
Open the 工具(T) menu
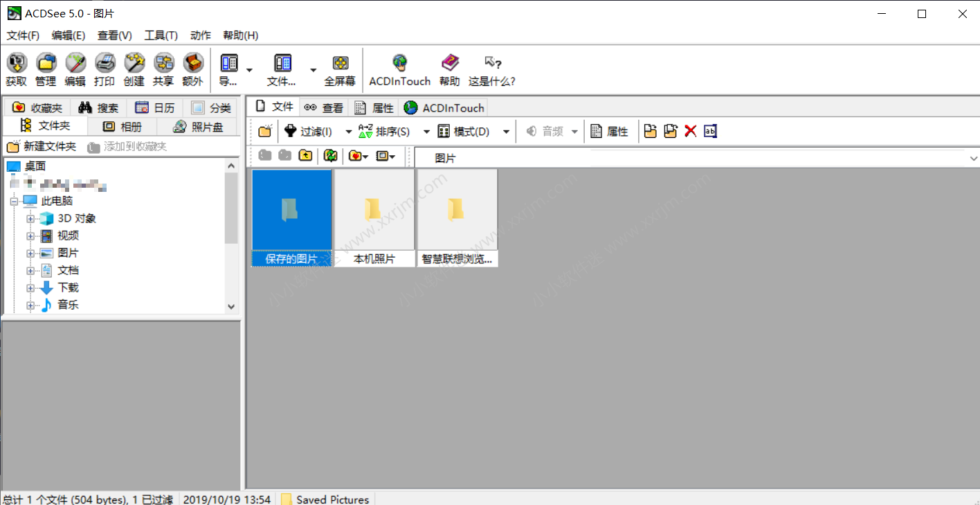161,35
